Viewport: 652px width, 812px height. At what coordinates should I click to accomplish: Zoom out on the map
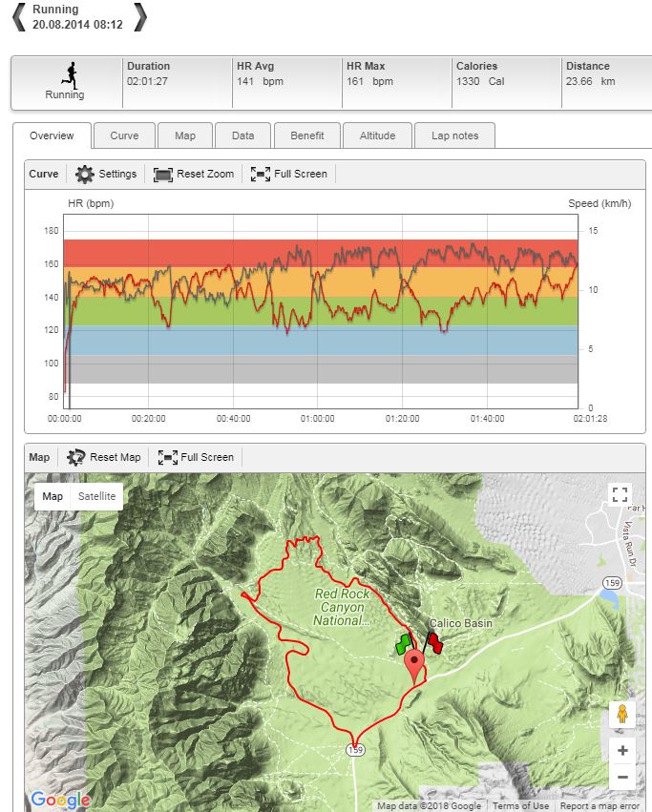[621, 777]
